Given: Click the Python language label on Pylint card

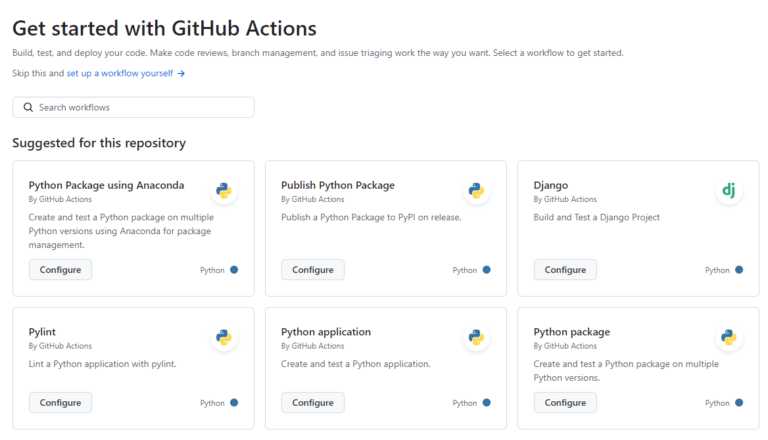Looking at the screenshot, I should tap(212, 403).
